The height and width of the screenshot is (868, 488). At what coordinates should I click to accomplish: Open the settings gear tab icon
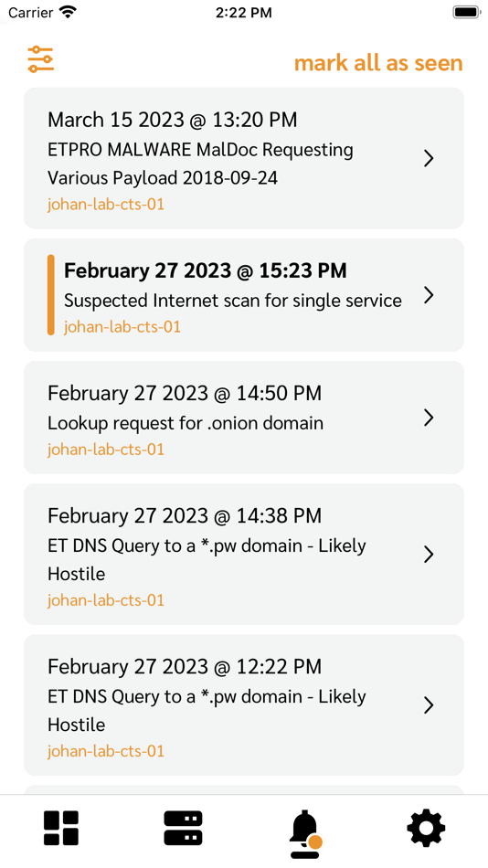click(426, 828)
